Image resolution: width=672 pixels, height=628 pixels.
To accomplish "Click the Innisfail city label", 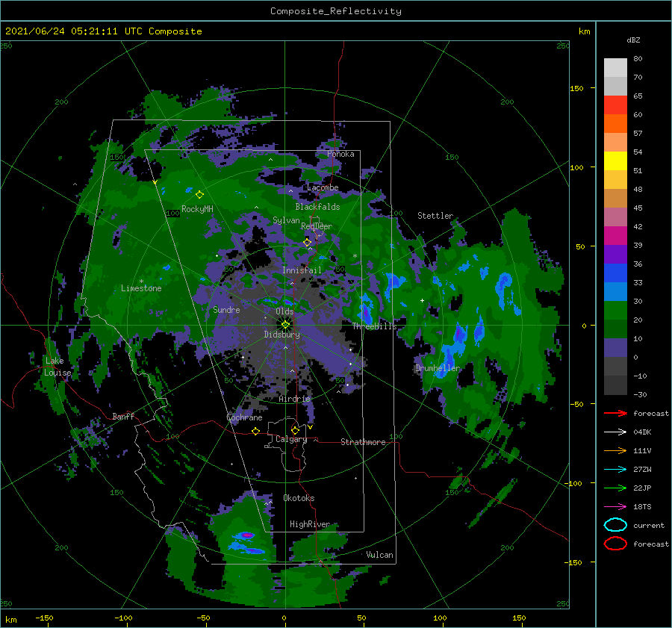I will click(x=302, y=270).
